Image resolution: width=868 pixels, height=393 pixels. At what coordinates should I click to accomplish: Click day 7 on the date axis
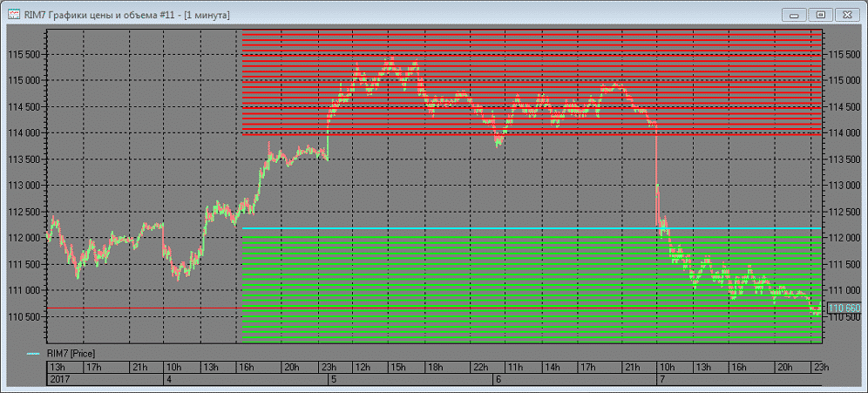[x=661, y=380]
